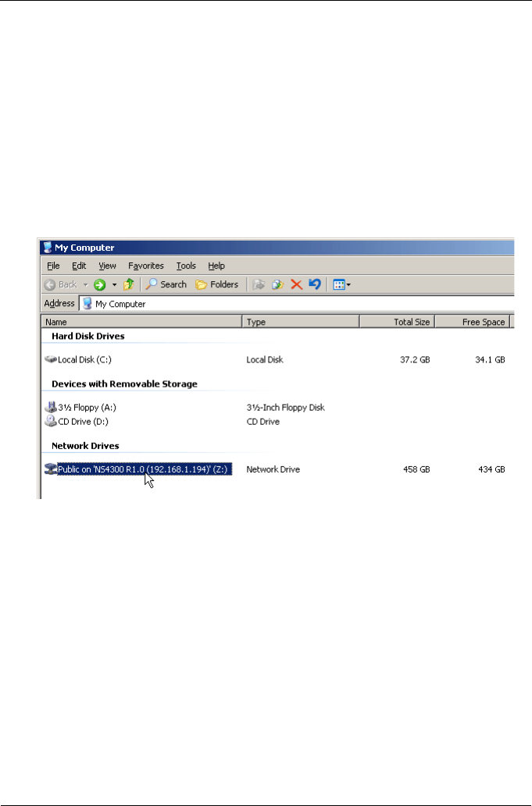The height and width of the screenshot is (806, 532).
Task: Click the 458 GB total size value
Action: (416, 469)
